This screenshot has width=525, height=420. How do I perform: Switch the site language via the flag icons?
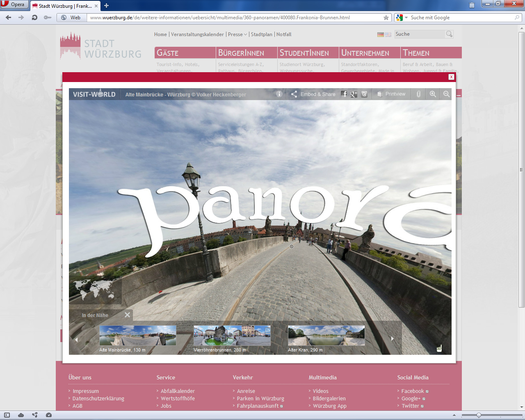click(384, 35)
